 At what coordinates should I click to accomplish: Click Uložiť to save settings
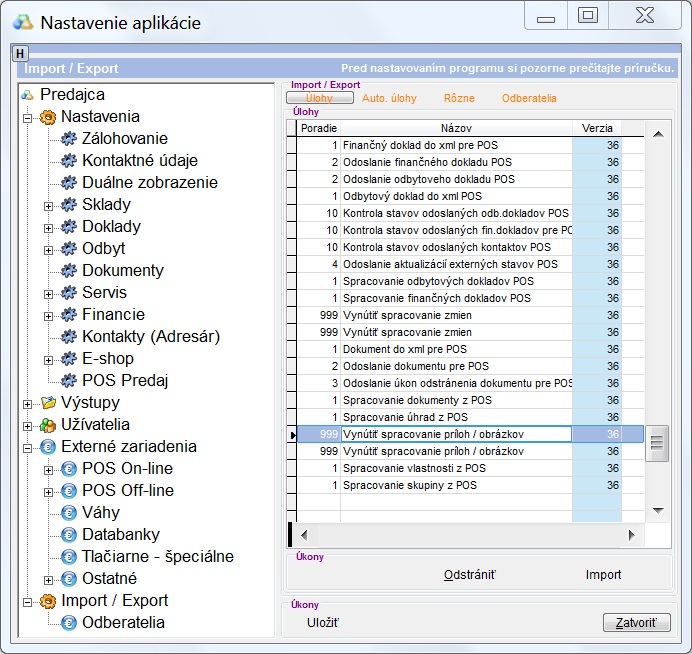click(x=323, y=623)
